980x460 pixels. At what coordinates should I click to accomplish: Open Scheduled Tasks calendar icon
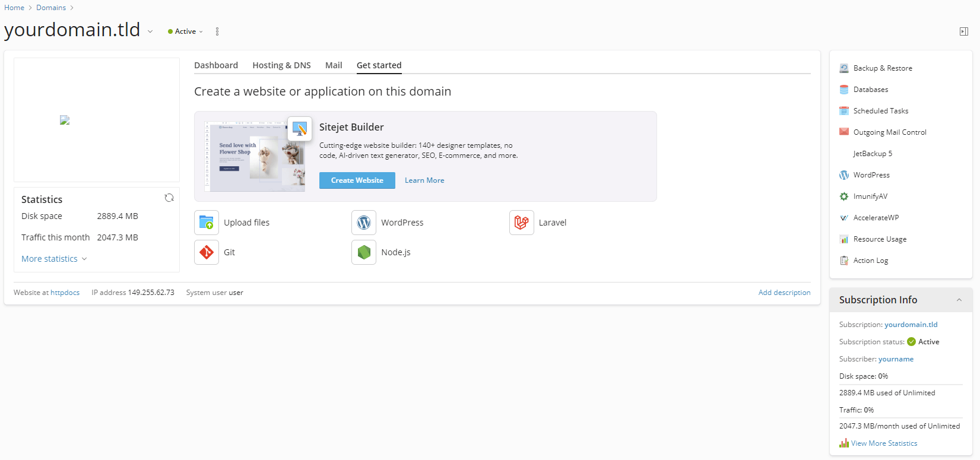[844, 111]
